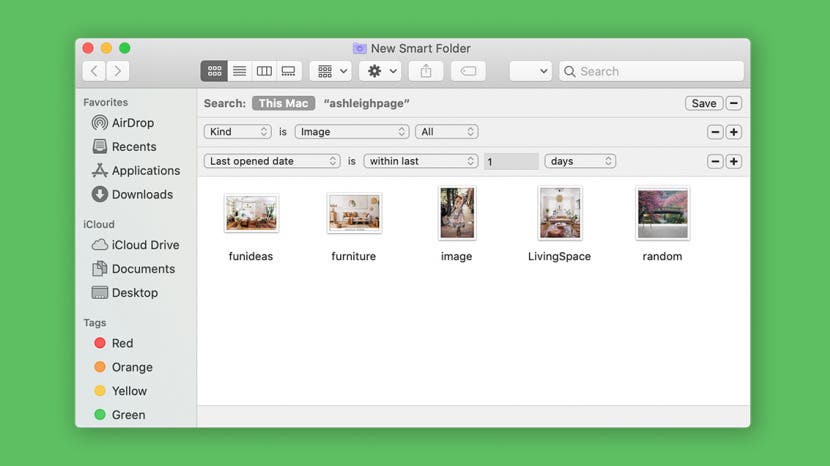Open iCloud Drive in the sidebar
This screenshot has width=830, height=466.
point(136,245)
